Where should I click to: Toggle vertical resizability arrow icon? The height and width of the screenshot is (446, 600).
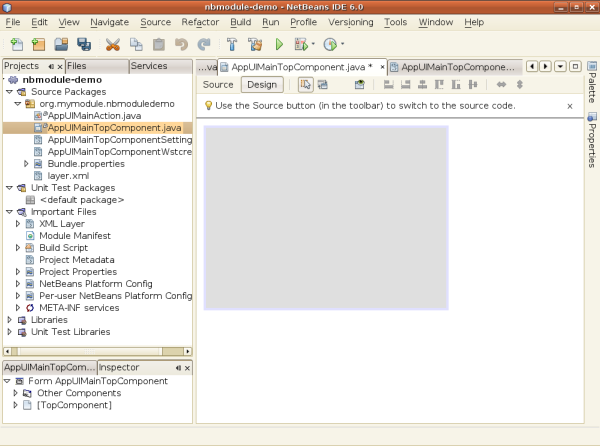[x=519, y=85]
